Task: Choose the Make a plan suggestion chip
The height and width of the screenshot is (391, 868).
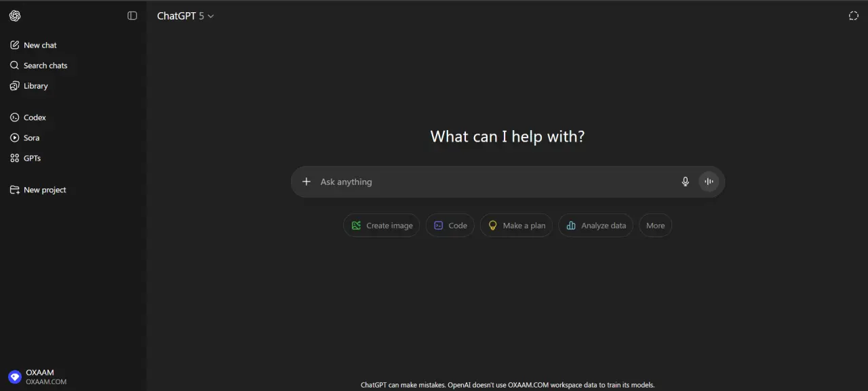Action: (517, 226)
